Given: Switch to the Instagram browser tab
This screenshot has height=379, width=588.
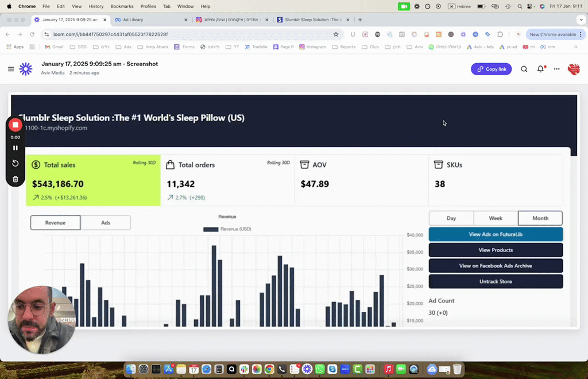Looking at the screenshot, I should pos(231,20).
